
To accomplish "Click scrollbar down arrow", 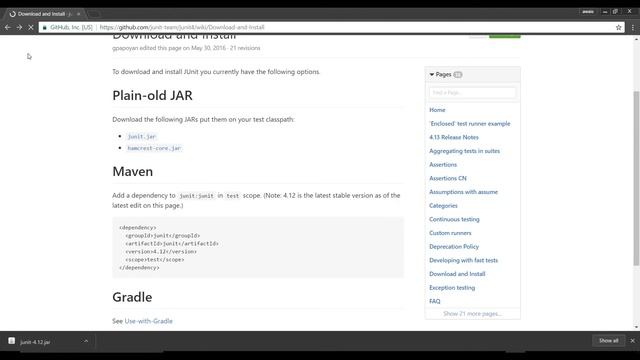I will [x=636, y=327].
